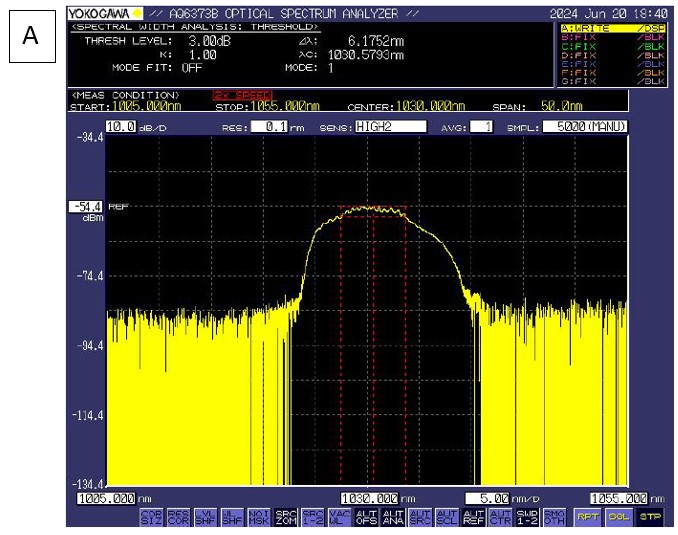Click the THRESH LEVEL 3.00dB value

pyautogui.click(x=210, y=42)
